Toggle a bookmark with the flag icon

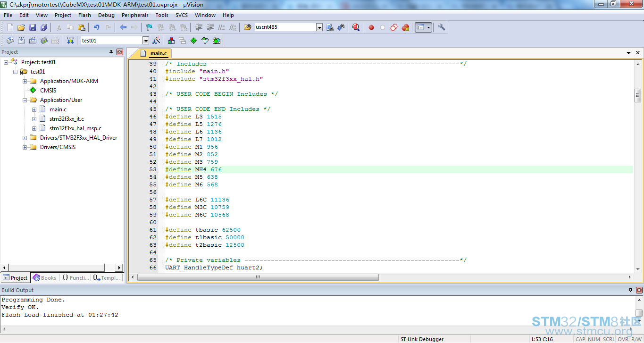(x=149, y=27)
